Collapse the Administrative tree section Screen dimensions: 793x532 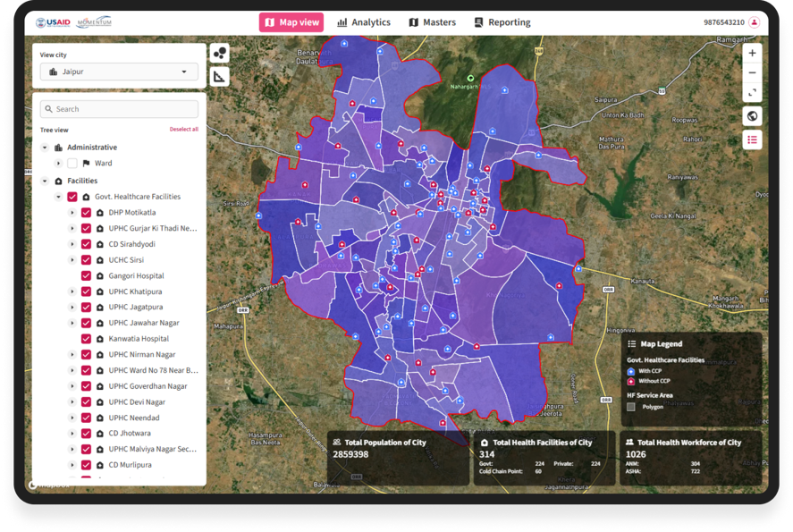[45, 148]
